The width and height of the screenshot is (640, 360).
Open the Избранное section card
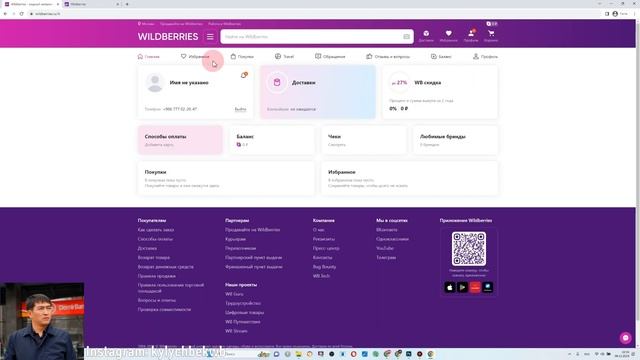[410, 178]
